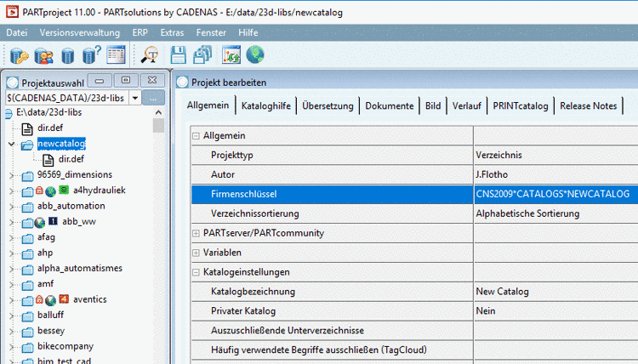This screenshot has width=638, height=364.
Task: Click the round icon in Projektauswahl header
Action: pyautogui.click(x=12, y=82)
